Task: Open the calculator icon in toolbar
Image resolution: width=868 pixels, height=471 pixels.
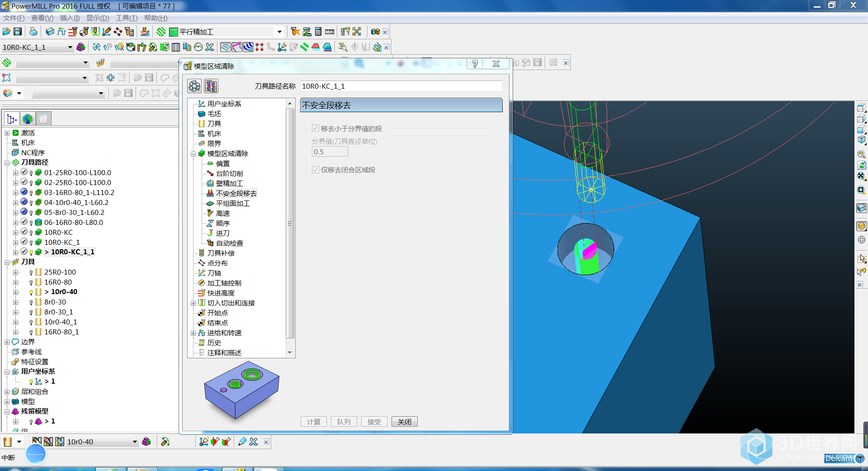Action: point(318,32)
